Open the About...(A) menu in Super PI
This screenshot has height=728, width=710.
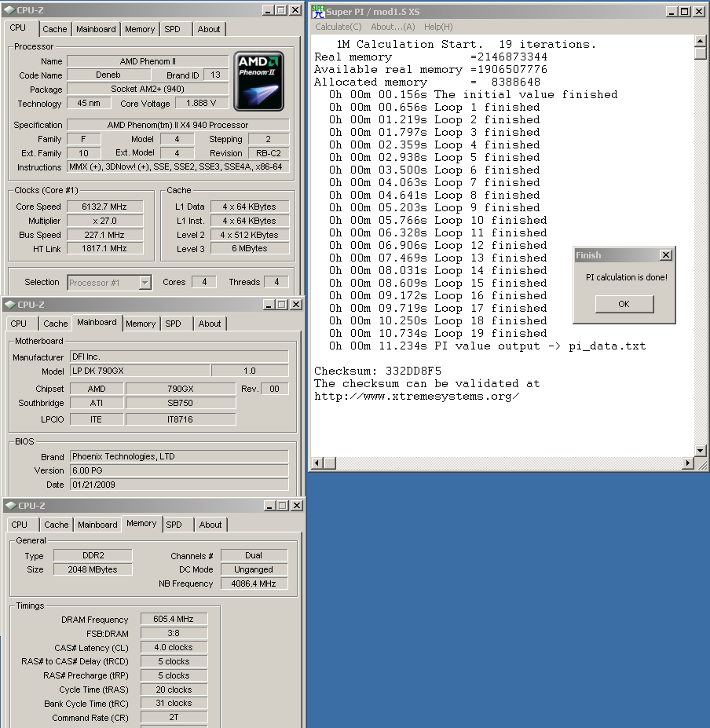click(393, 27)
